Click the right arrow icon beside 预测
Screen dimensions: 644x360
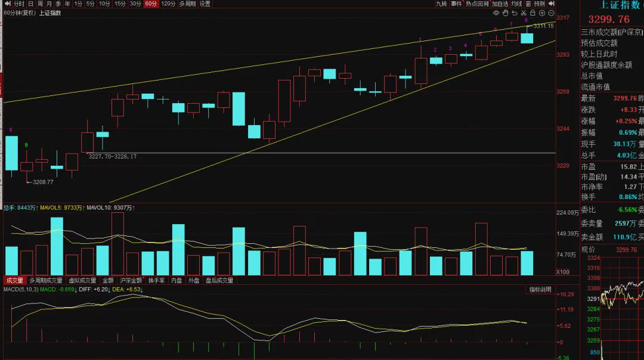click(x=551, y=4)
